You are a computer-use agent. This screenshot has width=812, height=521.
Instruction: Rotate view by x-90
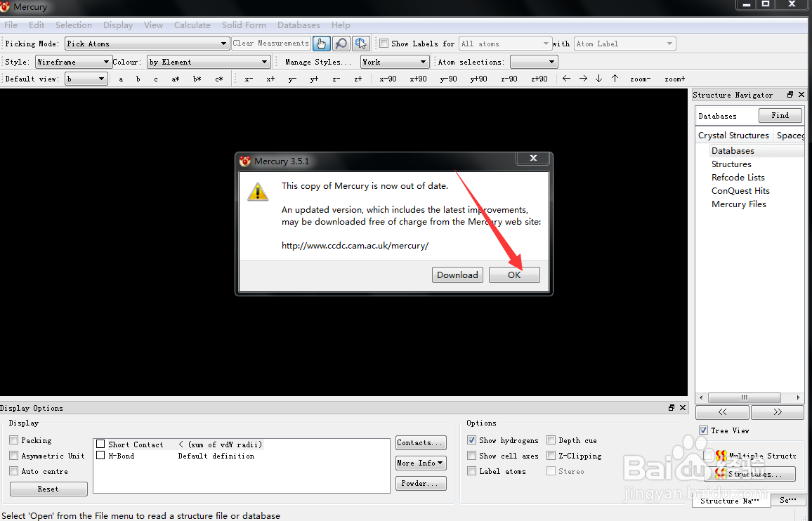pos(388,79)
